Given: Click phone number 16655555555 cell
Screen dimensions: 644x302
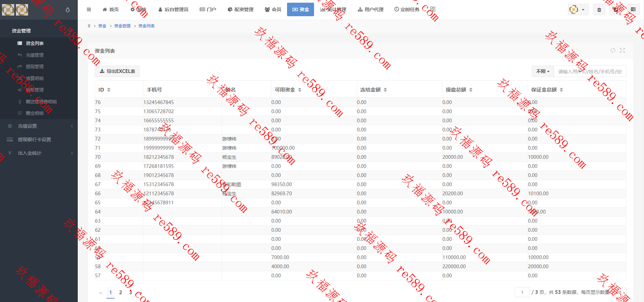Looking at the screenshot, I should pos(159,121).
